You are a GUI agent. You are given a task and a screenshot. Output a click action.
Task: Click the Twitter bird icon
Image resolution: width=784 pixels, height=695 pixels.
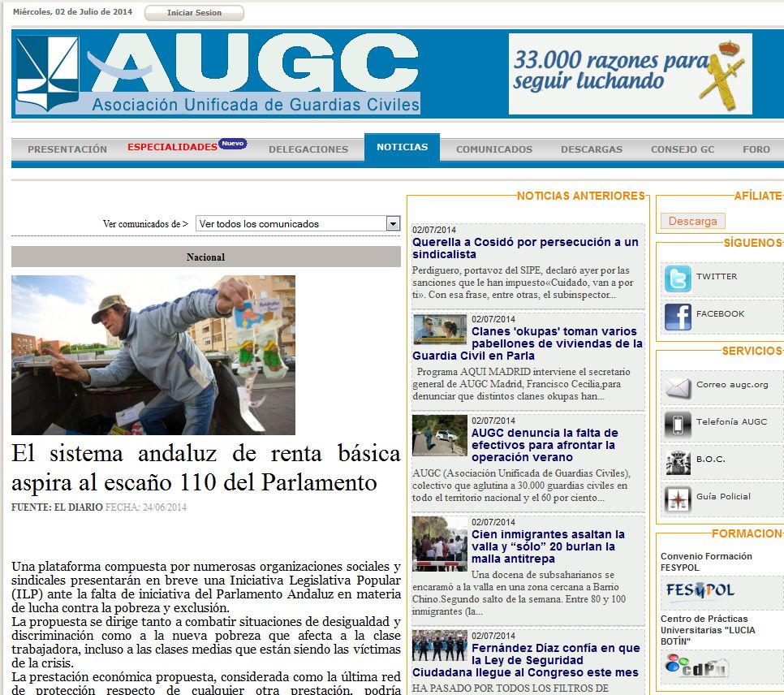point(678,278)
